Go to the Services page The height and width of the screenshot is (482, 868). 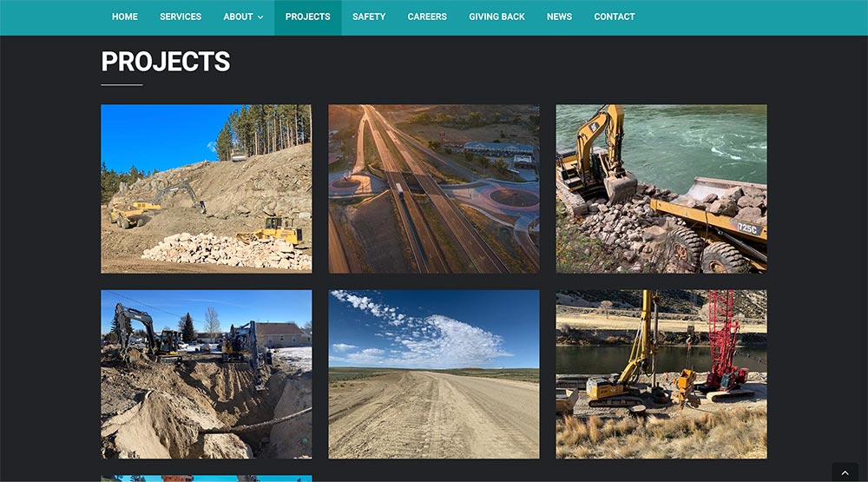(x=181, y=17)
